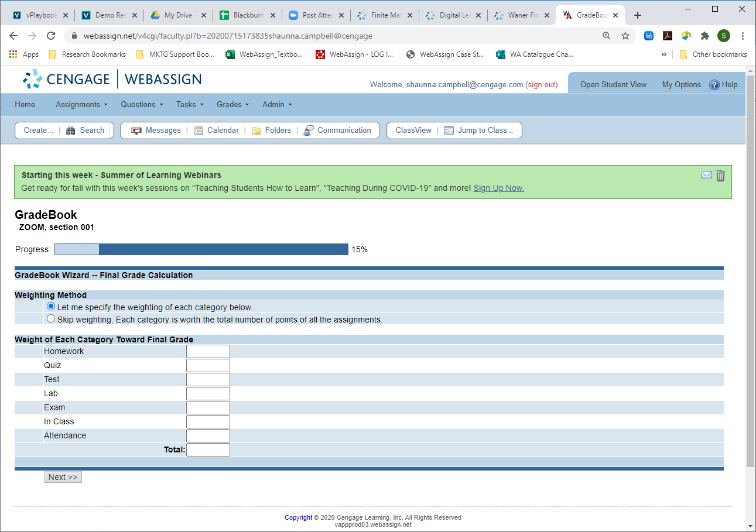Click the wizard progress bar
756x532 pixels.
(x=201, y=250)
